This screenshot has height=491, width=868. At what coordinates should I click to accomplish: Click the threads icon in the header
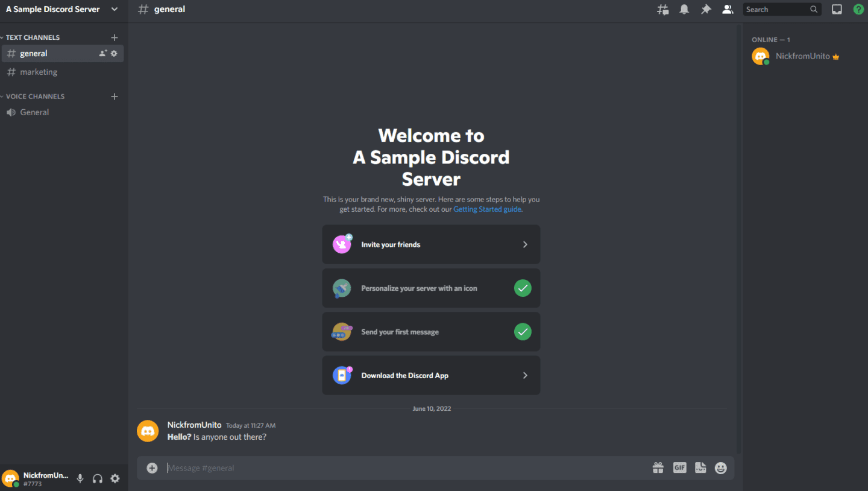662,9
